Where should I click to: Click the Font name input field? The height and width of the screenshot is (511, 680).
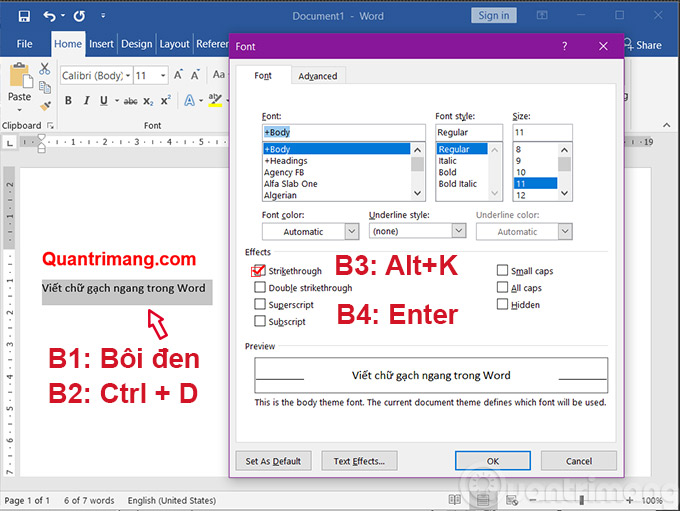pos(343,132)
